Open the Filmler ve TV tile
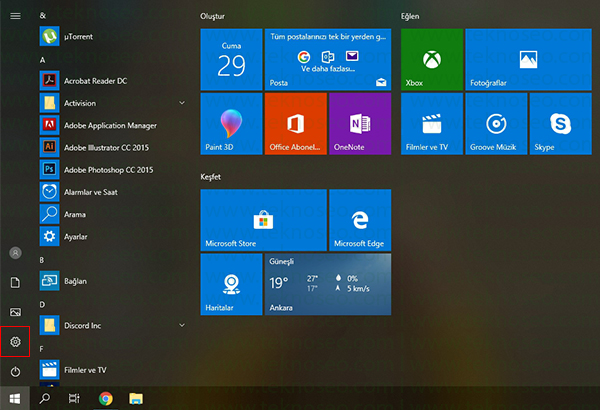 point(432,124)
